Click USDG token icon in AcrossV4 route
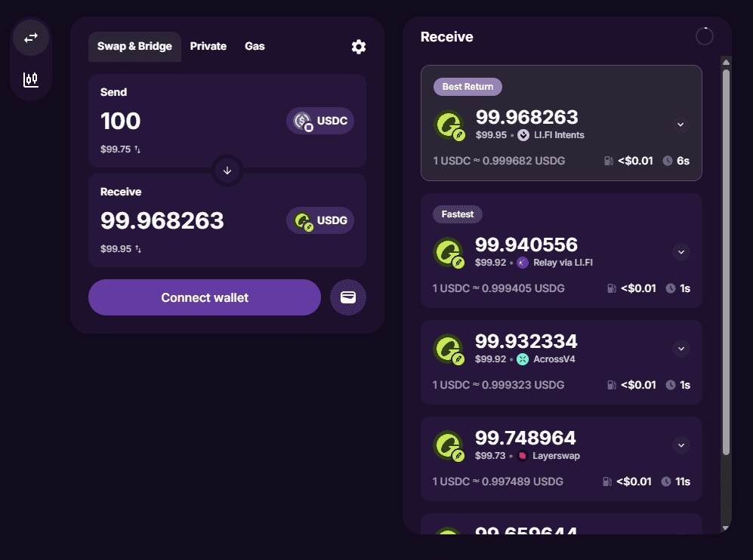 (449, 349)
